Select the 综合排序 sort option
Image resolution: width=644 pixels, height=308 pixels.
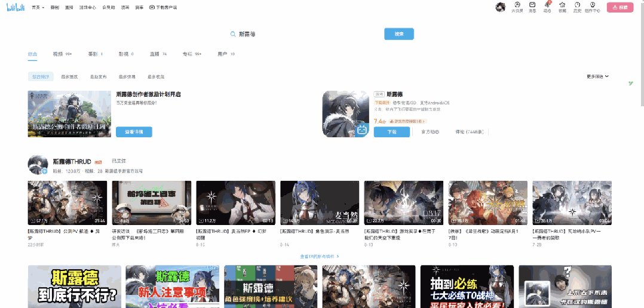41,76
